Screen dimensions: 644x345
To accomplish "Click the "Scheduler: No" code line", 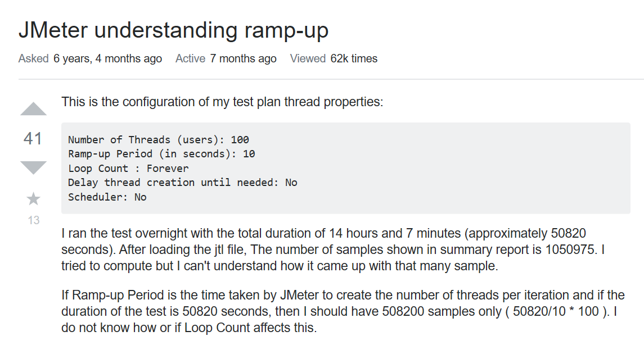I will click(x=107, y=197).
